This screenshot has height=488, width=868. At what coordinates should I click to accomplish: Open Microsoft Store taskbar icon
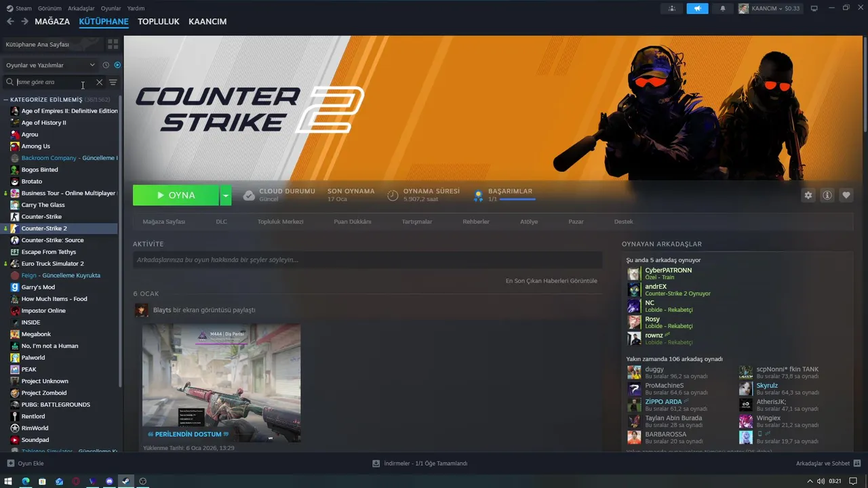tap(42, 481)
